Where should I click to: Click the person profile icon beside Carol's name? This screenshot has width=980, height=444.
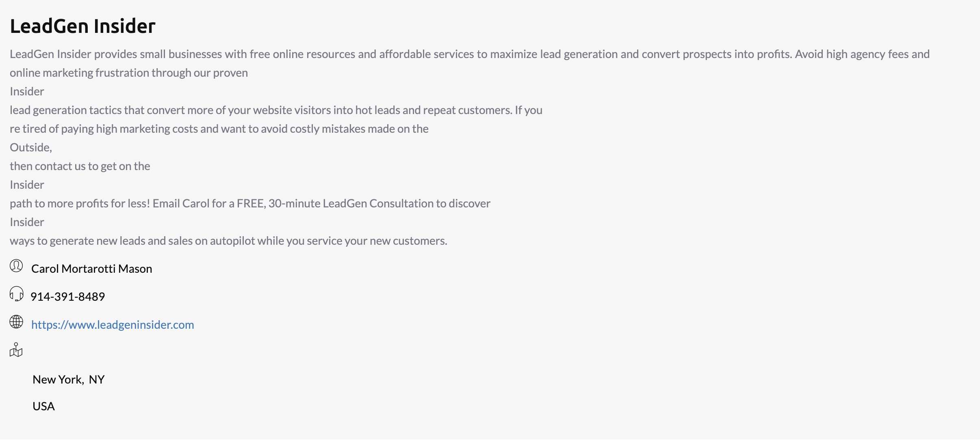point(16,266)
